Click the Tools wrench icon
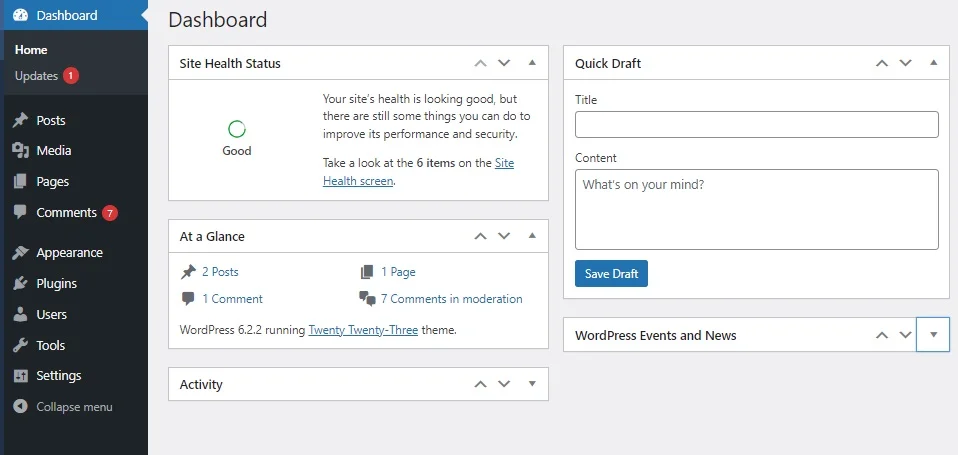958x455 pixels. (20, 345)
